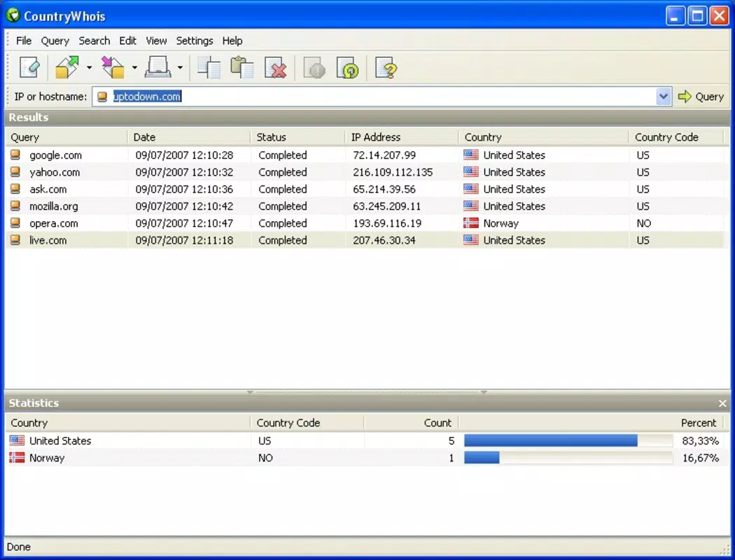Expand the IP or hostname history dropdown

(x=664, y=97)
